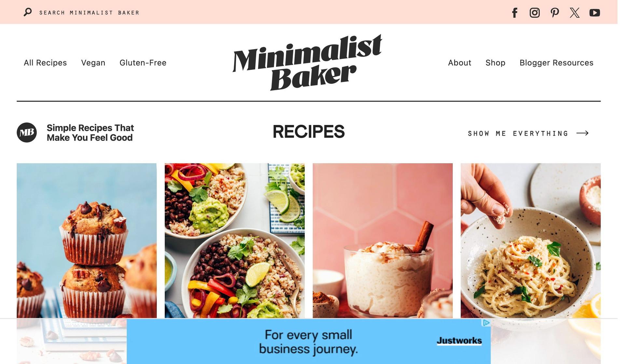The width and height of the screenshot is (625, 364).
Task: Click the search magnifier icon
Action: 27,12
